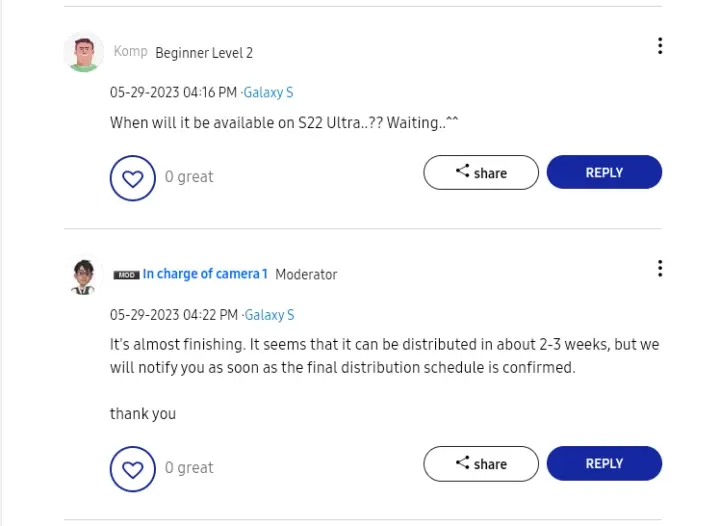Click the Komp username

(130, 52)
